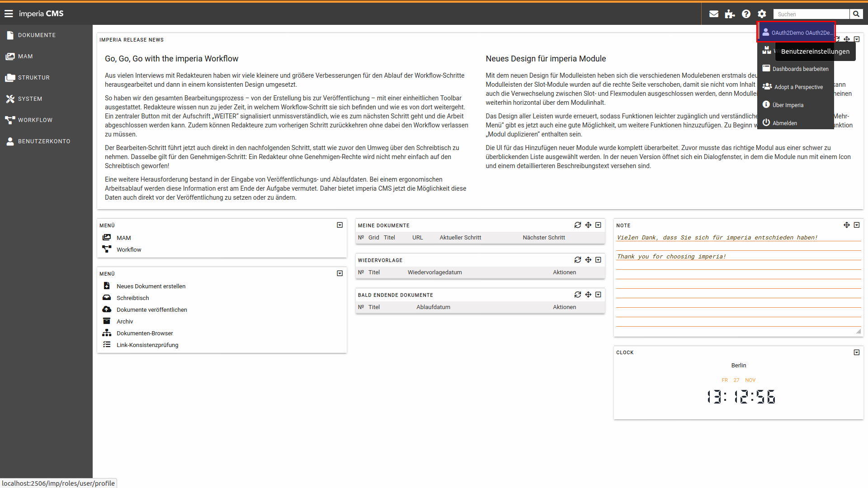868x488 pixels.
Task: Click the cloud upload icon beside Dokumente veröffentlichen
Action: click(x=107, y=309)
